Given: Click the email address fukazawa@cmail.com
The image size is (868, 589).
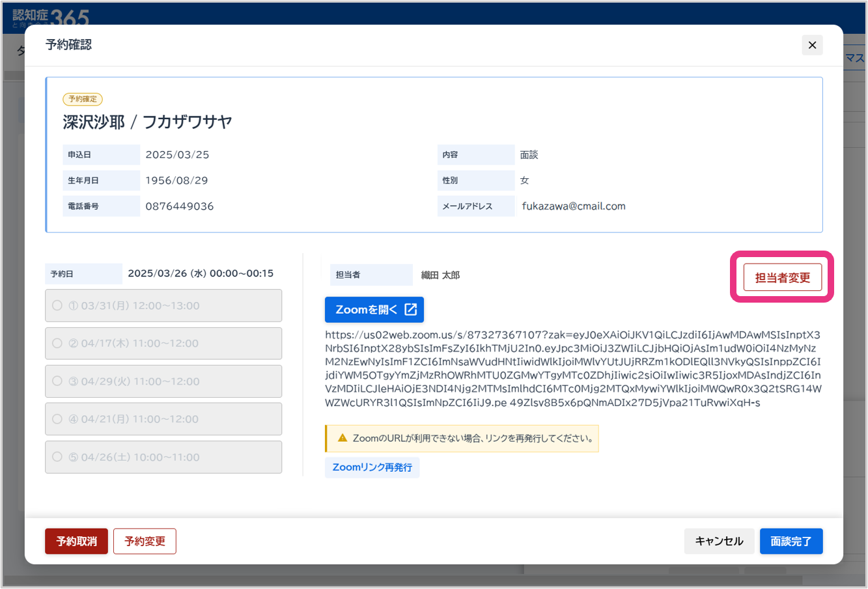Looking at the screenshot, I should click(x=573, y=206).
